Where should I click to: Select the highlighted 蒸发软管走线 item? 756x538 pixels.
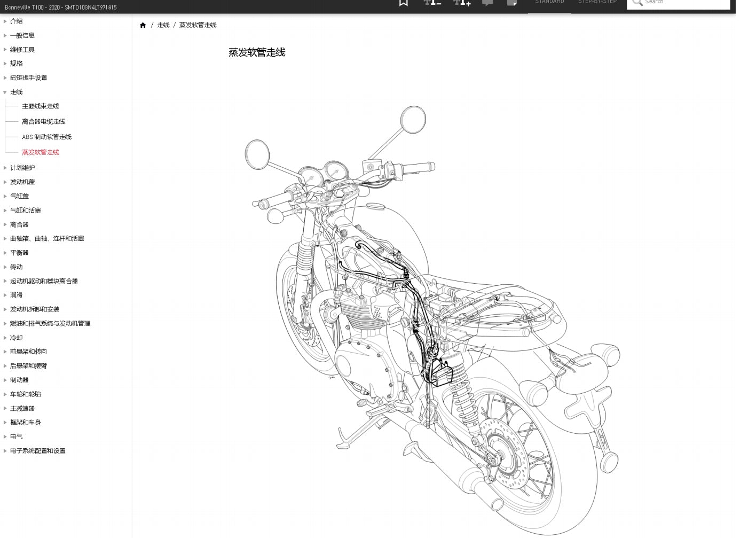click(41, 152)
